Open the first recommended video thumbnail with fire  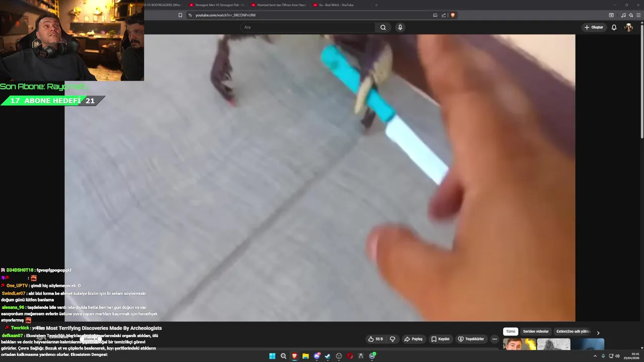[x=520, y=344]
